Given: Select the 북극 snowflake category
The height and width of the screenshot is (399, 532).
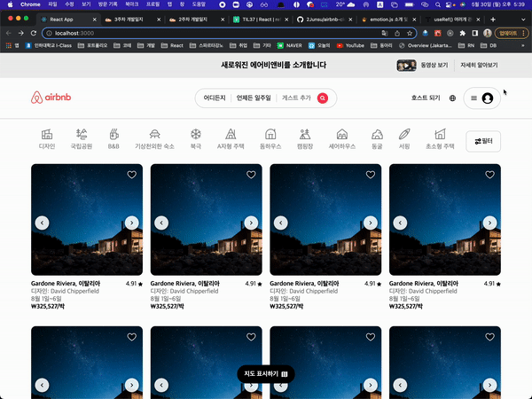Looking at the screenshot, I should click(x=195, y=139).
